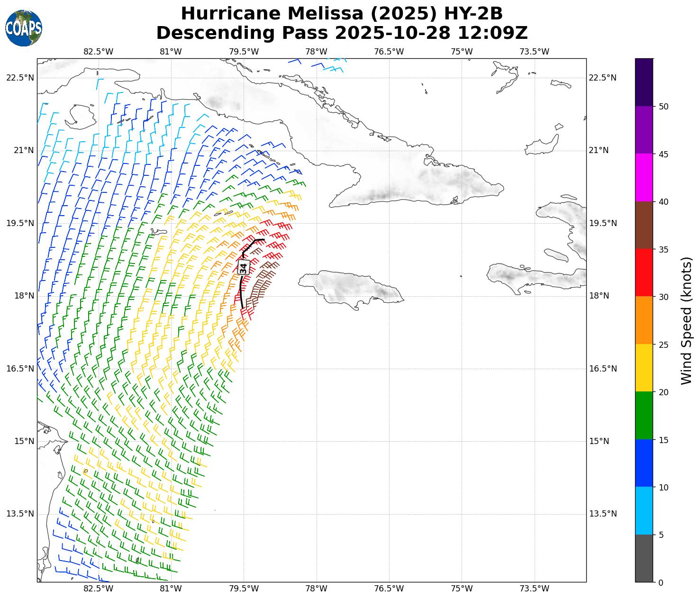
Task: Click the COAPS globe logo
Action: (x=24, y=28)
